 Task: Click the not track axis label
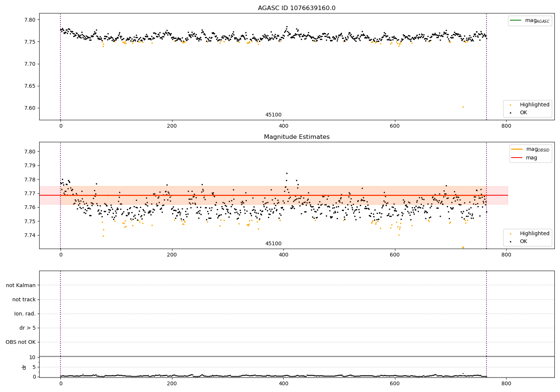click(24, 299)
